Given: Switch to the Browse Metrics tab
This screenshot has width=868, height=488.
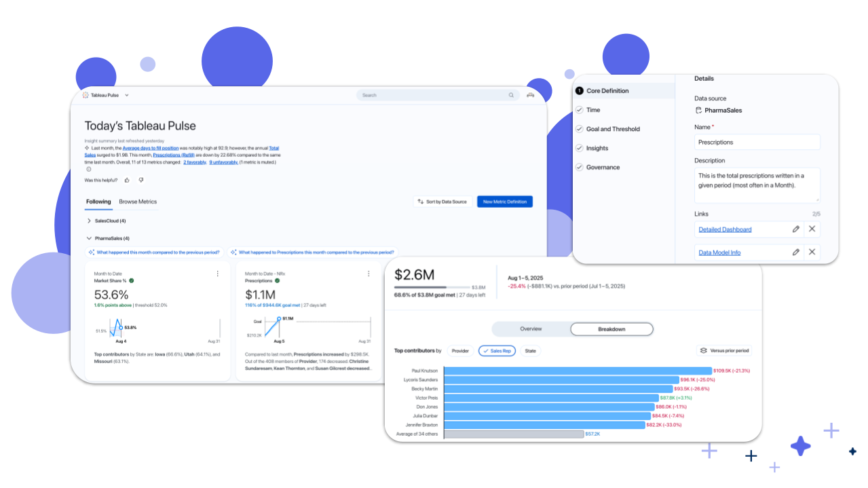Looking at the screenshot, I should pyautogui.click(x=138, y=202).
